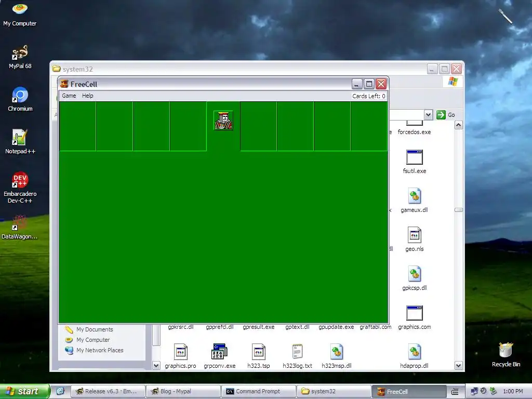This screenshot has height=399, width=532.
Task: Select forcedos.exe file label
Action: click(x=414, y=132)
